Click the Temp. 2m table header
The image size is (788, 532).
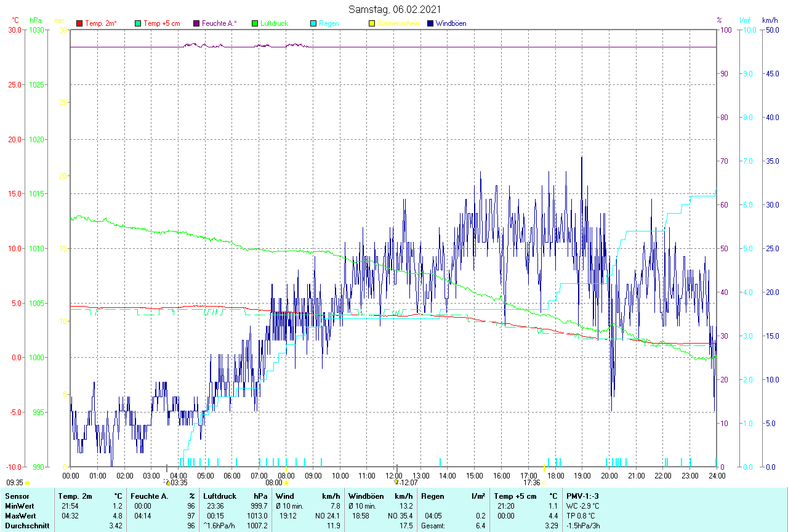(x=75, y=496)
